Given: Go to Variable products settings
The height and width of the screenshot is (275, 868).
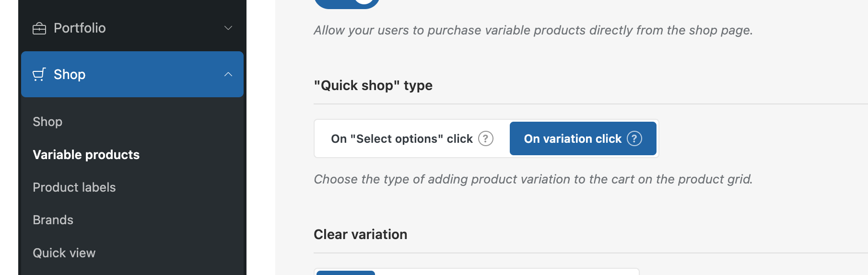Looking at the screenshot, I should [86, 155].
